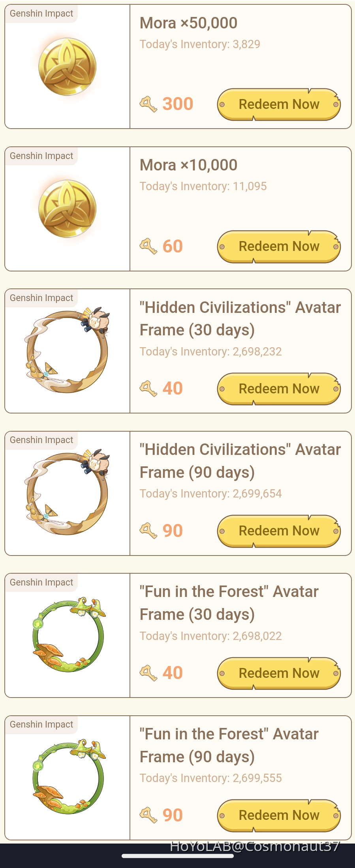
Task: Redeem Mora ×50,000 reward now
Action: coord(279,104)
